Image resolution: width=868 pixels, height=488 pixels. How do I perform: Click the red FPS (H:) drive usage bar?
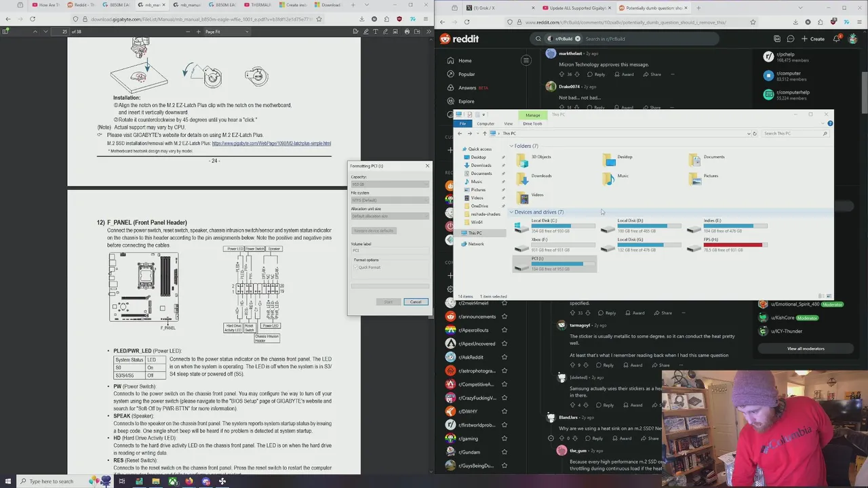click(735, 245)
